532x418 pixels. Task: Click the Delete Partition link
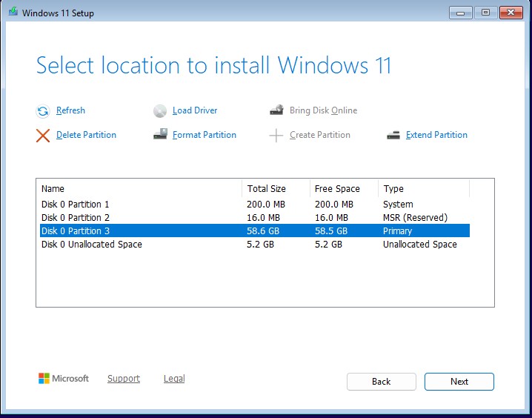pyautogui.click(x=86, y=135)
